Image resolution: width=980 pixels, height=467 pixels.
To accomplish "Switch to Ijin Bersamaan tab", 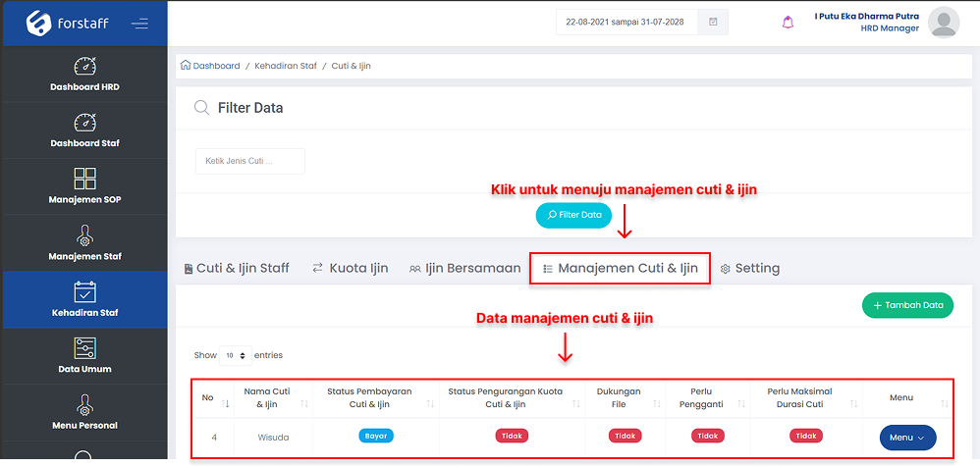I will (x=465, y=269).
